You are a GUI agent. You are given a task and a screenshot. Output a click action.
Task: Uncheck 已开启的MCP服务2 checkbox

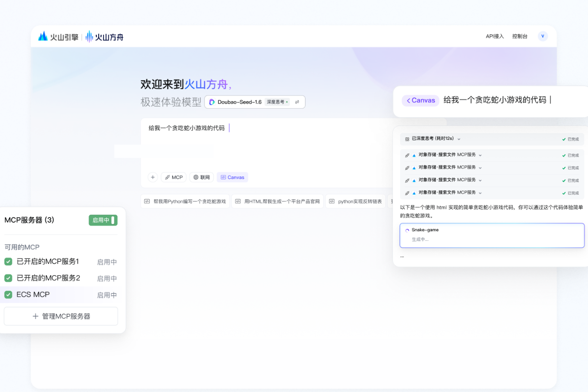coord(8,278)
